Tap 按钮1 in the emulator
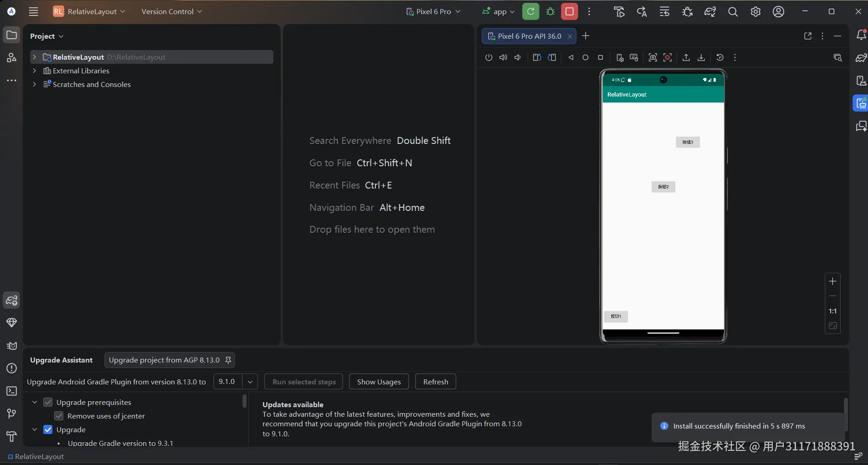This screenshot has height=465, width=868. click(616, 316)
